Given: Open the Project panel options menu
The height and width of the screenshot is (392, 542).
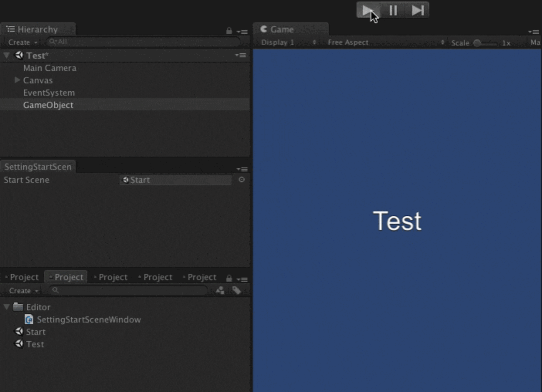Looking at the screenshot, I should coord(242,279).
